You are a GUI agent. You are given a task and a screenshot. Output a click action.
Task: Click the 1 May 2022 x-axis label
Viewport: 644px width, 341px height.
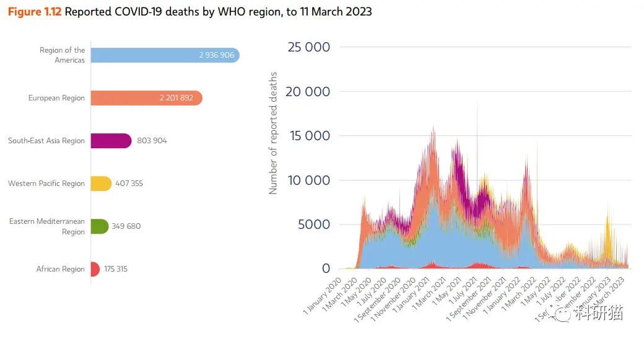[536, 291]
